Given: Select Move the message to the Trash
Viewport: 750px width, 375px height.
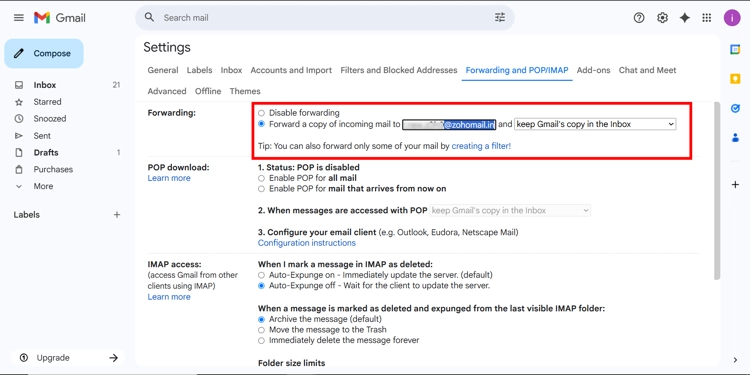Looking at the screenshot, I should click(261, 330).
